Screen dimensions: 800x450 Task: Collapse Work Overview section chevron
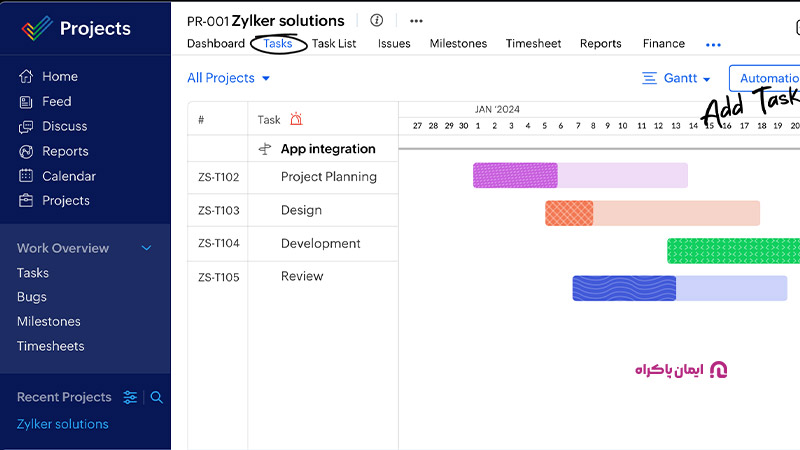[x=146, y=248]
